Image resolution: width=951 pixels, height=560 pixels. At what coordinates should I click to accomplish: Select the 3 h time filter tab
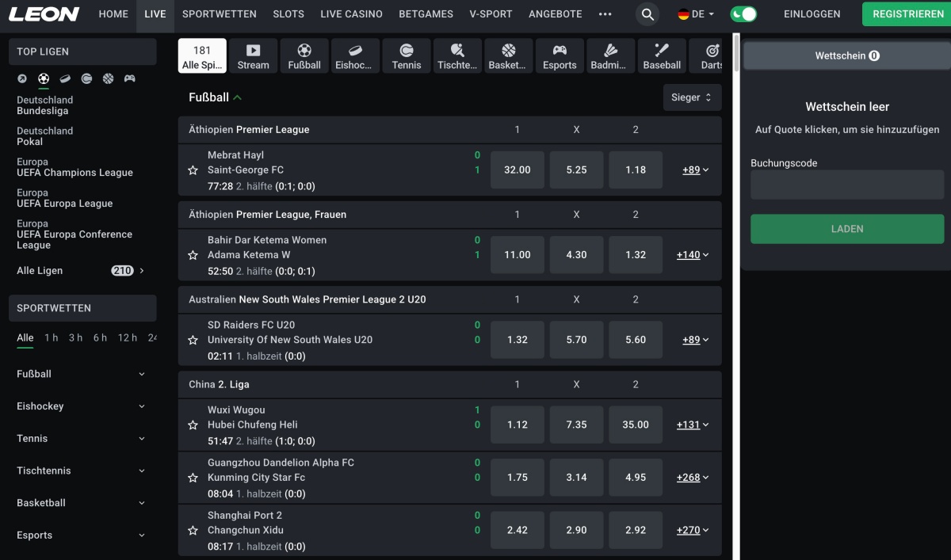click(75, 338)
